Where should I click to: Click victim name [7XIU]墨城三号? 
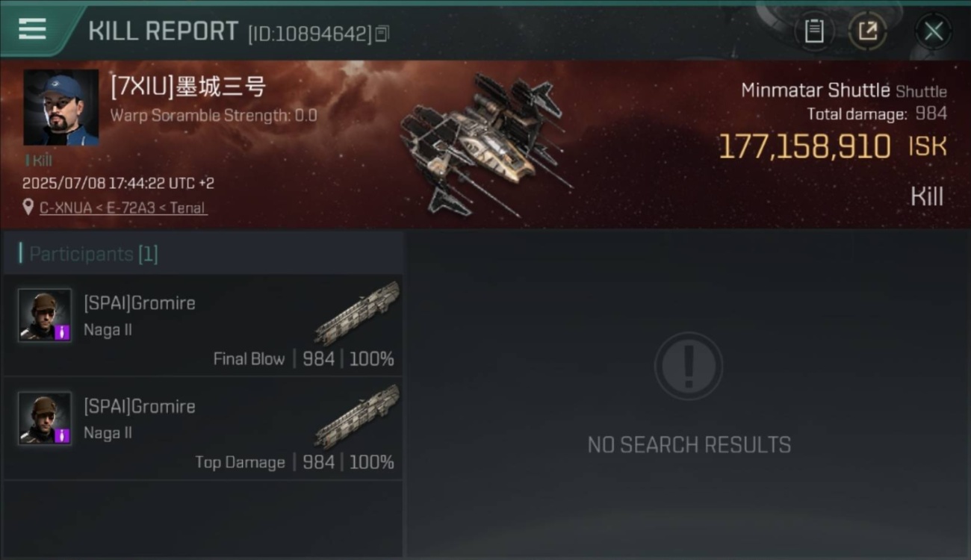point(187,87)
